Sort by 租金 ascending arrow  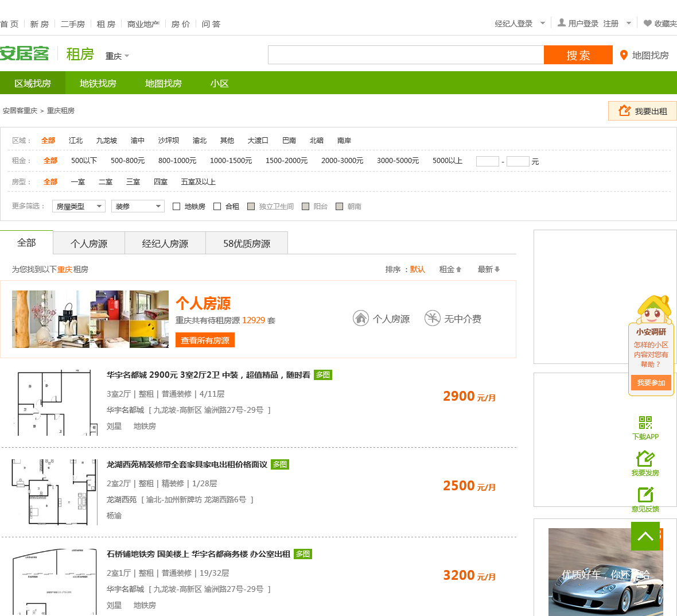458,270
